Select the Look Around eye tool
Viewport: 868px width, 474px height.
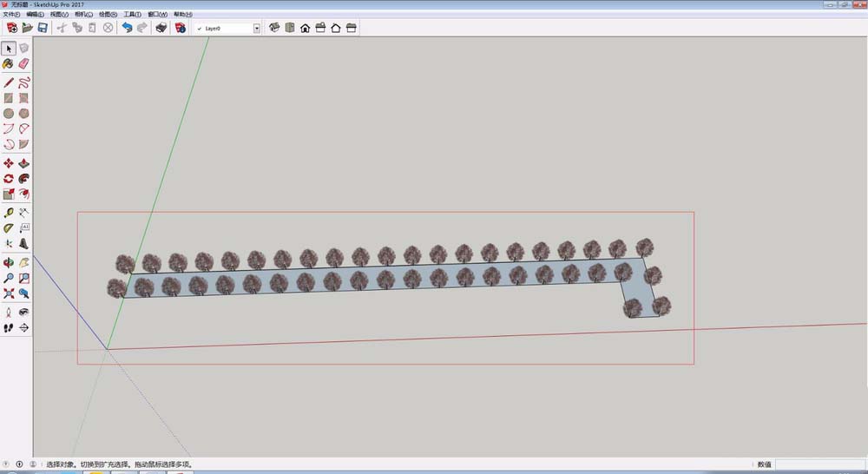pos(23,313)
